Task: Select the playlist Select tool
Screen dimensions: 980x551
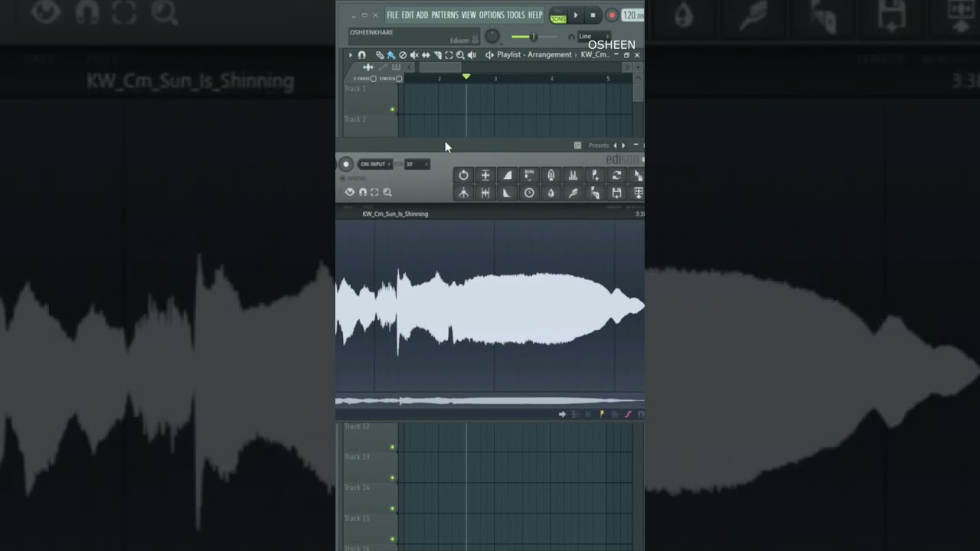Action: pos(449,55)
